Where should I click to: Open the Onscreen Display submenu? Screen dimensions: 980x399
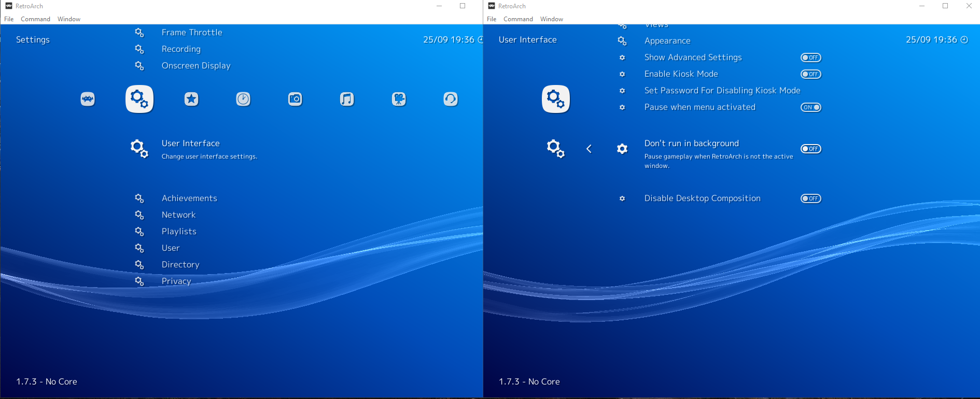(x=195, y=66)
